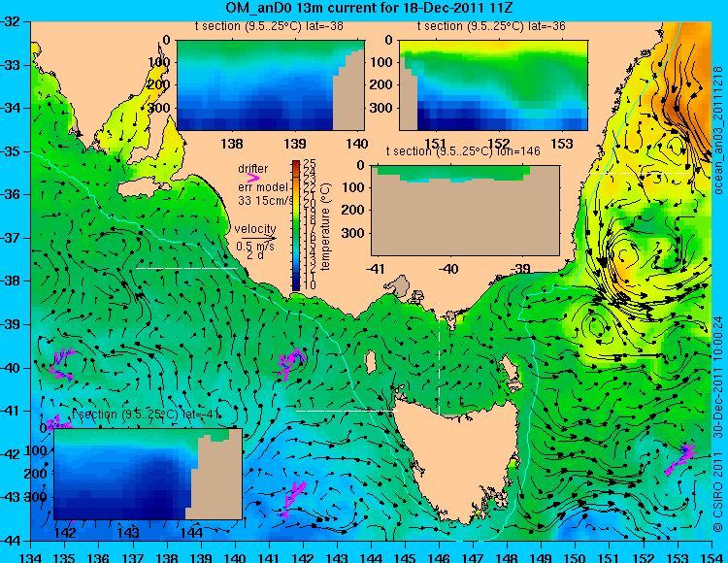Click the white dashed section line at latitude -41
The image size is (728, 563).
click(x=347, y=411)
